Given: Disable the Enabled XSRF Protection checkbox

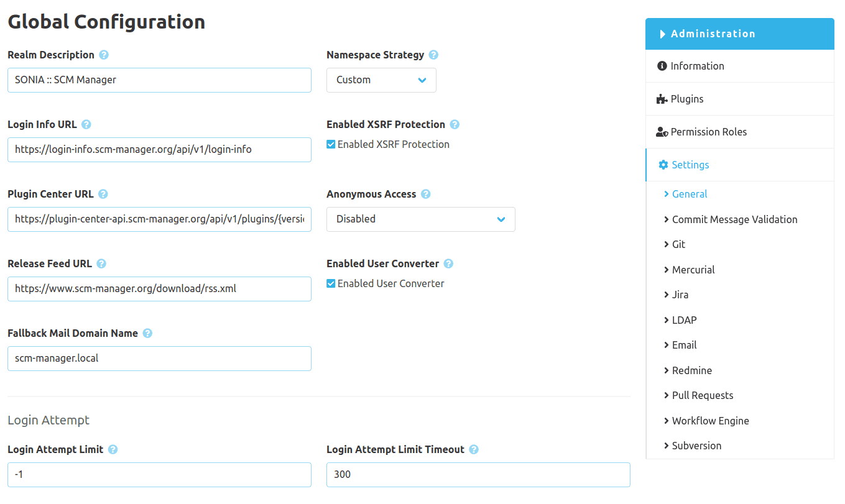Looking at the screenshot, I should pos(331,144).
